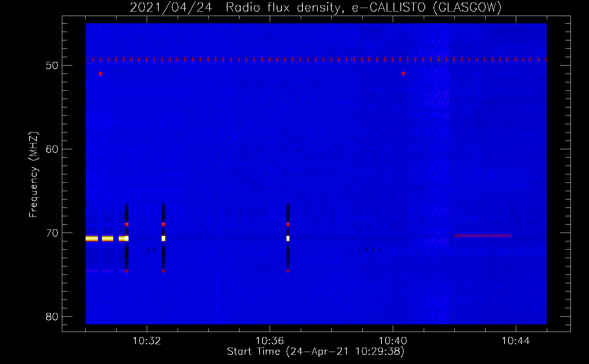589x364 pixels.
Task: Click the 70 frequency axis label
Action: (x=52, y=233)
